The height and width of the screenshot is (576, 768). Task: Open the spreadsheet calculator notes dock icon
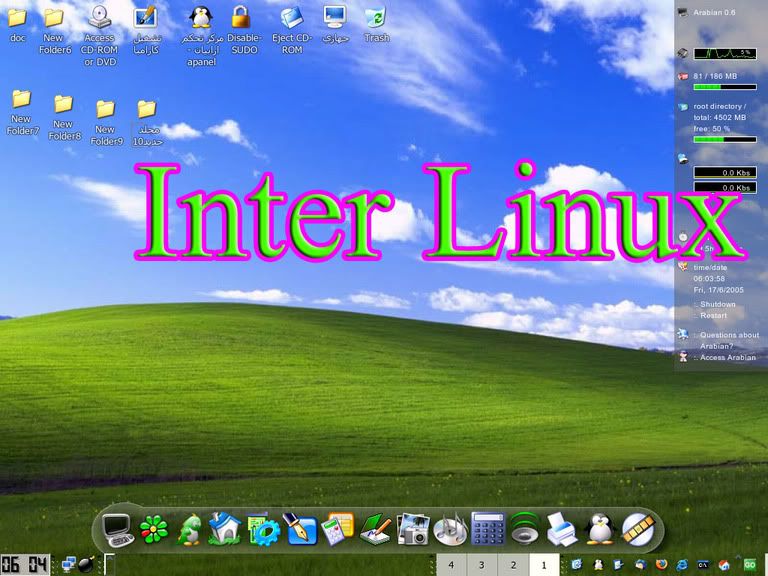click(337, 529)
